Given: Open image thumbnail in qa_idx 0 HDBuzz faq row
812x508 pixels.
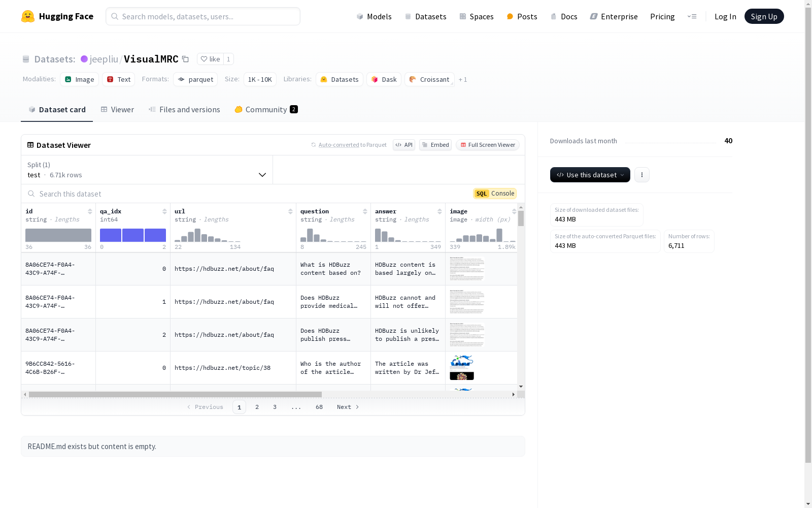Looking at the screenshot, I should tap(467, 269).
